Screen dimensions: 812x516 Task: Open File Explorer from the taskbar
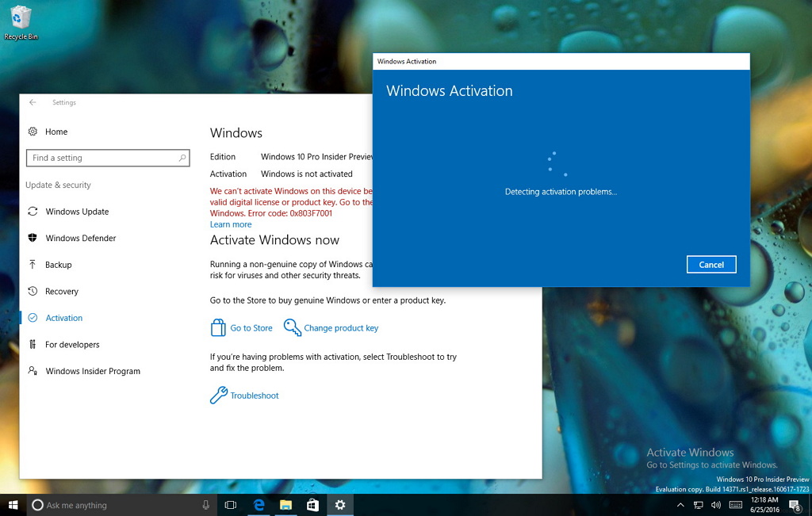[x=285, y=504]
